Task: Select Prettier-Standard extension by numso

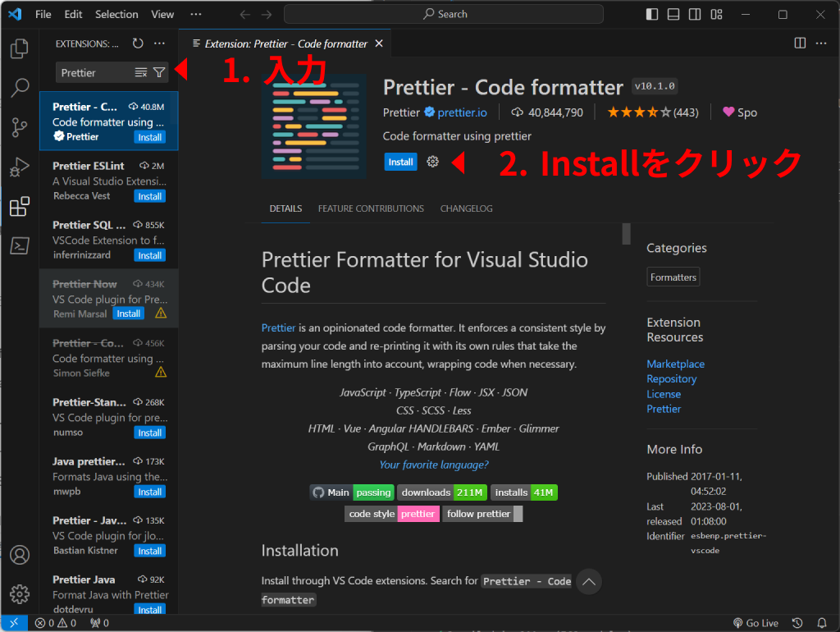Action: (x=109, y=417)
